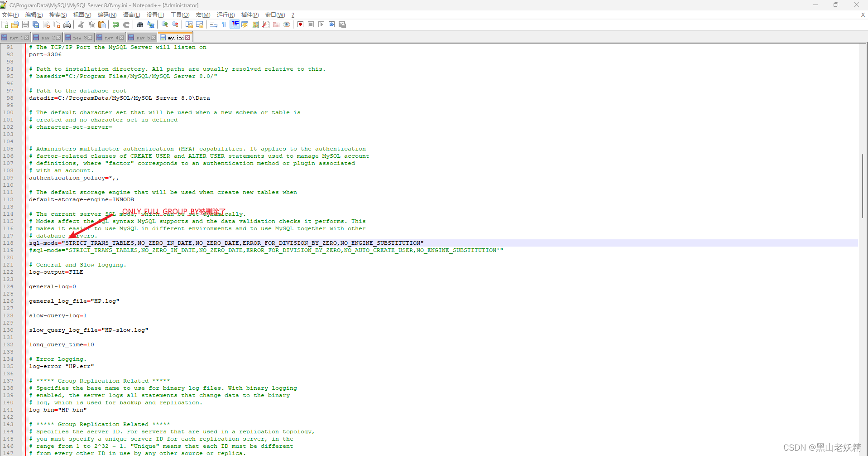This screenshot has width=868, height=456.
Task: Click the Zoom Out toolbar icon
Action: 175,24
